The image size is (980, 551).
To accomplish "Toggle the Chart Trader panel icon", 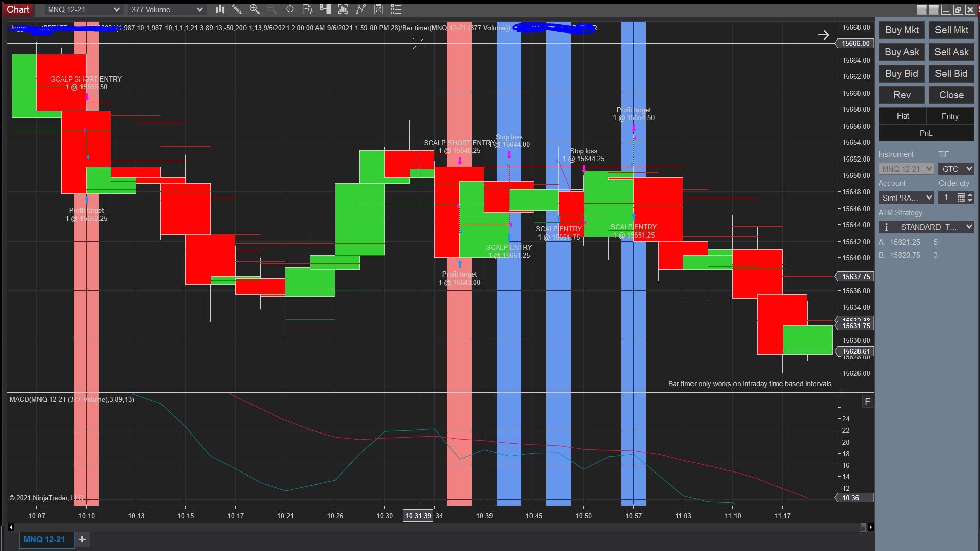I will (325, 9).
